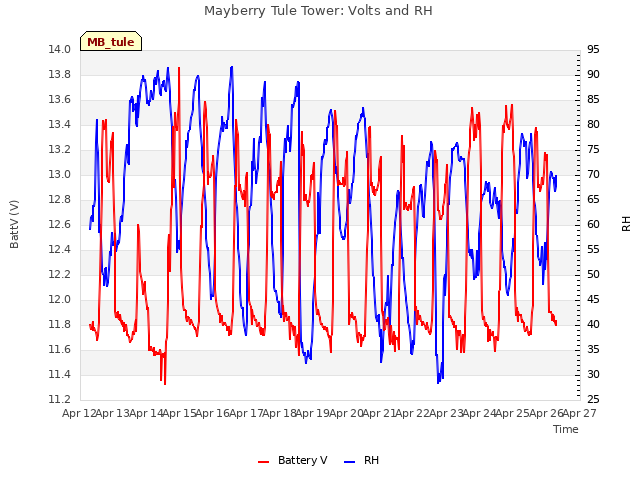
Task: Click the 60 RH tick label
Action: 593,225
